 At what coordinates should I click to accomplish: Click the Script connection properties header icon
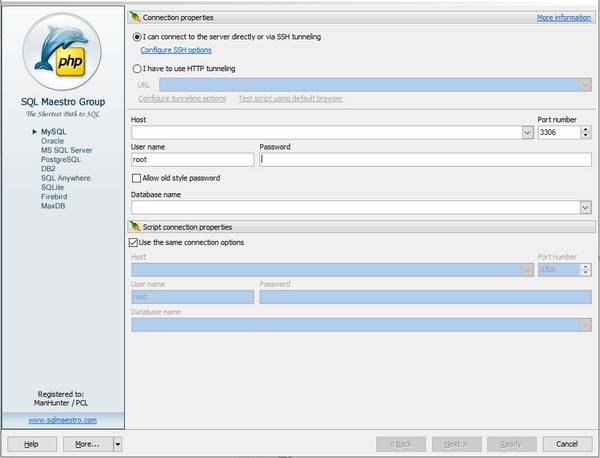click(135, 226)
